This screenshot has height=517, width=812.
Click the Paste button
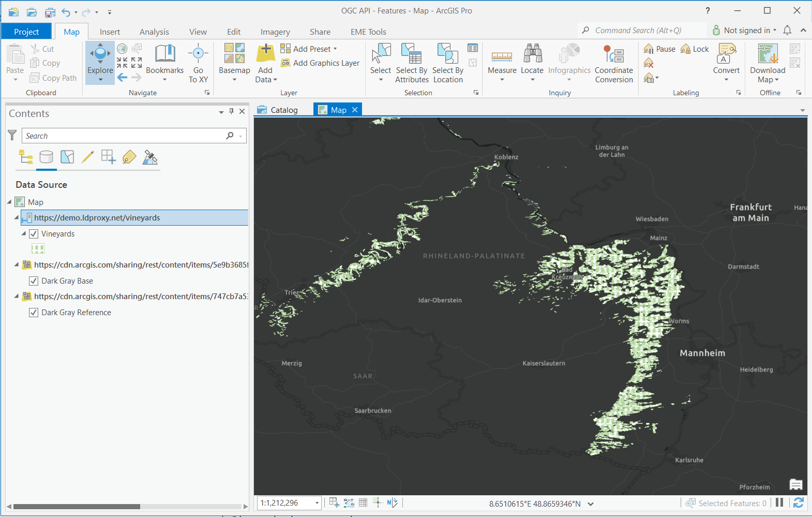pyautogui.click(x=15, y=62)
